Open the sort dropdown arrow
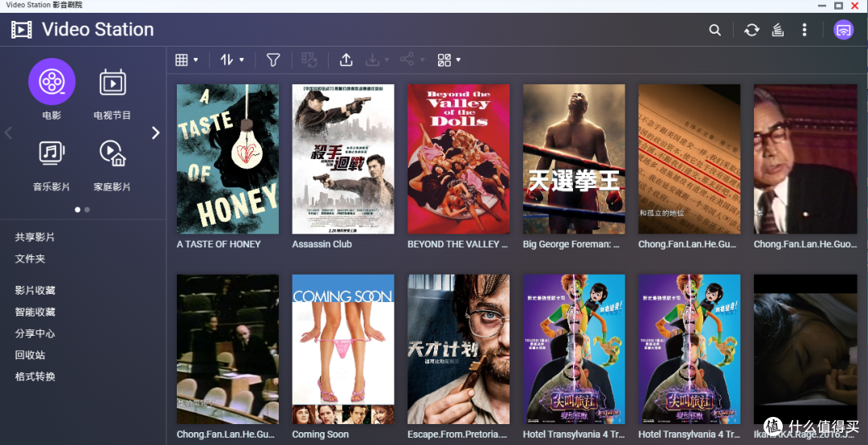The width and height of the screenshot is (868, 445). 242,59
